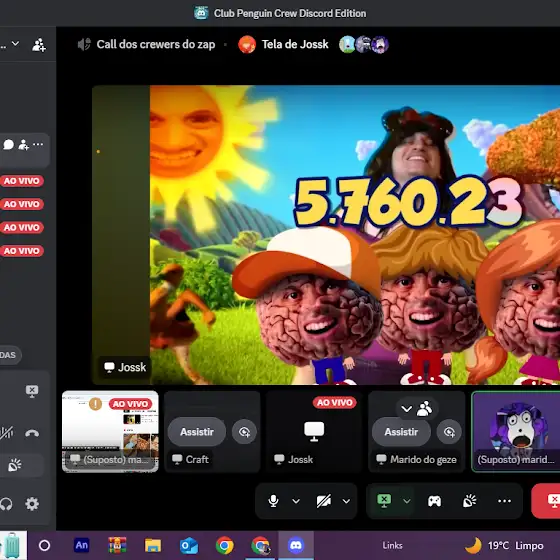Open more call options (three dots)
The image size is (560, 560).
(504, 501)
